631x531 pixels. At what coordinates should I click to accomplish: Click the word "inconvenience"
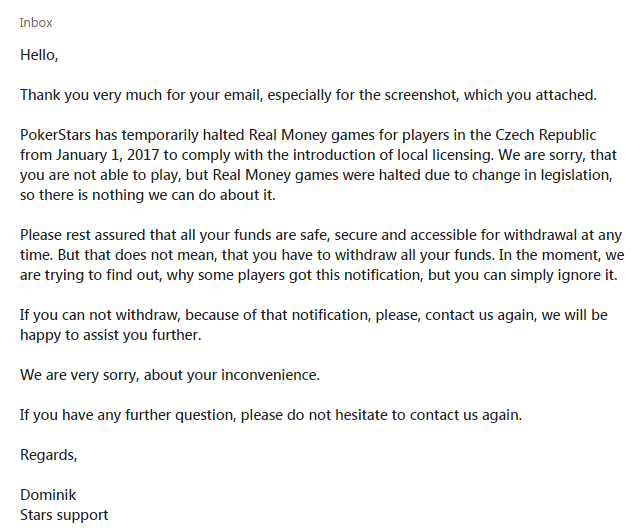click(x=270, y=375)
